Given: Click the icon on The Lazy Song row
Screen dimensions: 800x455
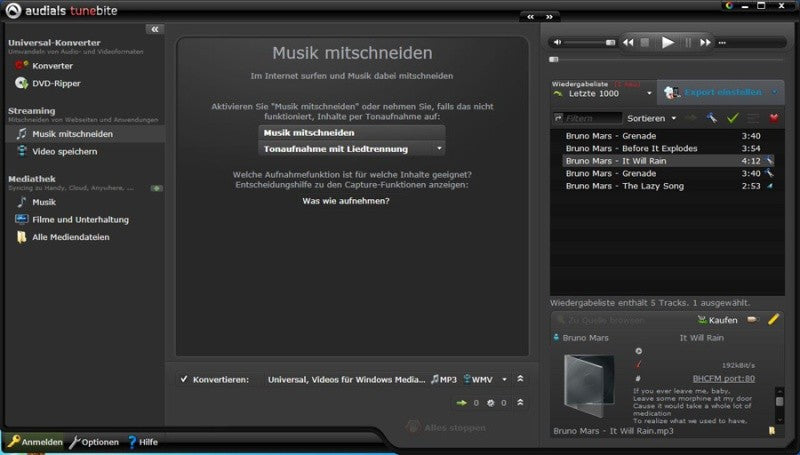Looking at the screenshot, I should click(x=770, y=186).
